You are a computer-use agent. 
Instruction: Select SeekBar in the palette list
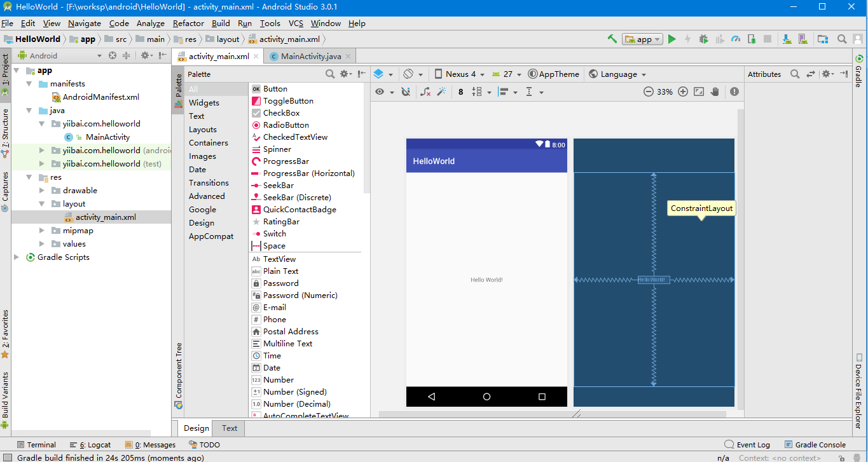point(279,186)
